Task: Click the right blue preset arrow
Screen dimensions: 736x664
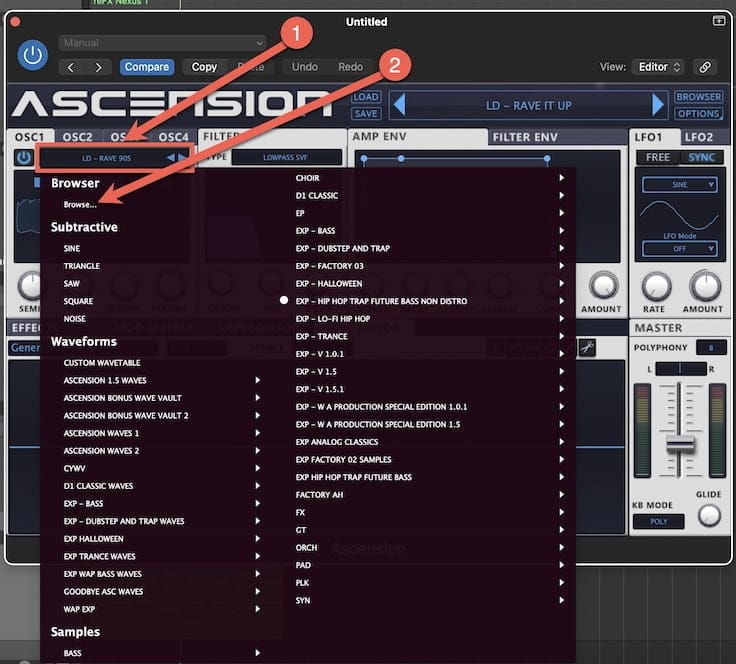Action: click(x=657, y=105)
